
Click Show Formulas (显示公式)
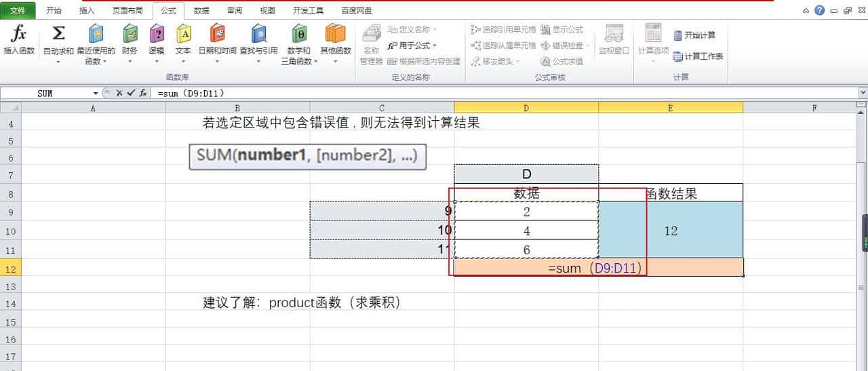(x=562, y=30)
